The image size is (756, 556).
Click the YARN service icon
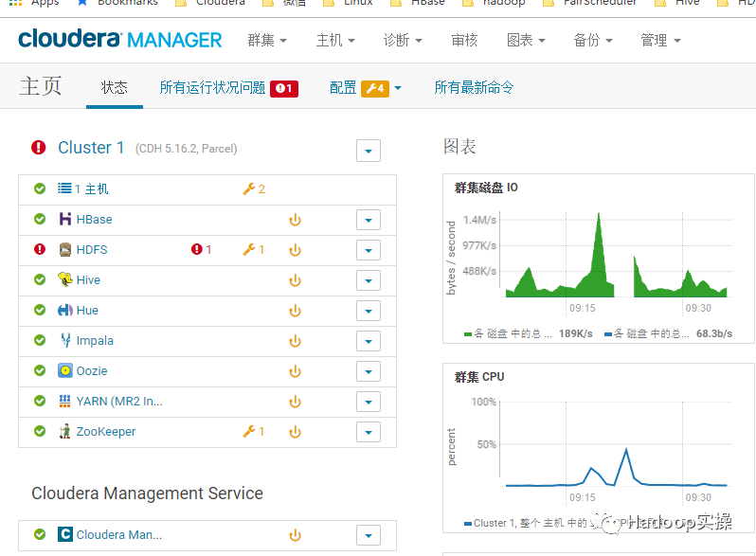(x=64, y=401)
